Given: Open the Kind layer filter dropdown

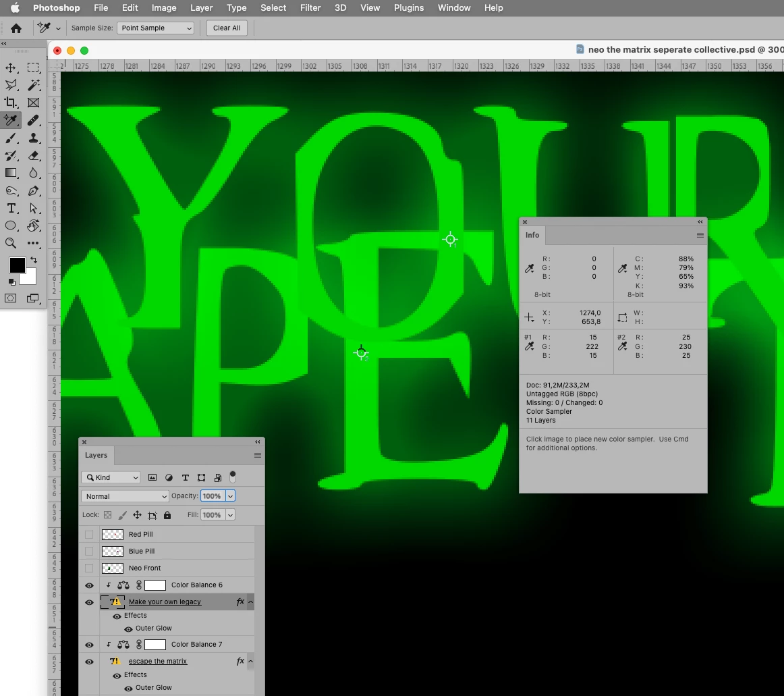Looking at the screenshot, I should tap(111, 477).
